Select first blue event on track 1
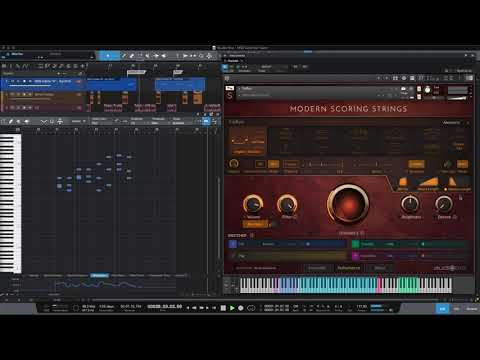The height and width of the screenshot is (360, 480). [111, 85]
